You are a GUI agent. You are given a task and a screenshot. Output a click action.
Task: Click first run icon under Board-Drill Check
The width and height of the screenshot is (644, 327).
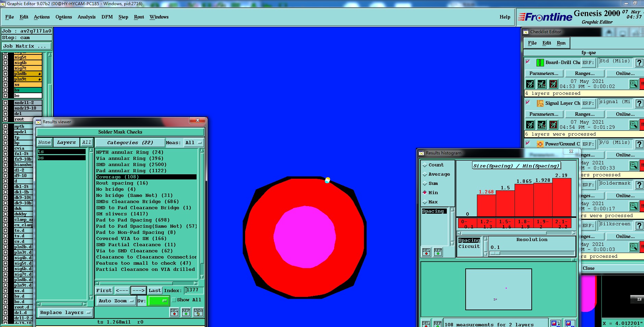[530, 84]
